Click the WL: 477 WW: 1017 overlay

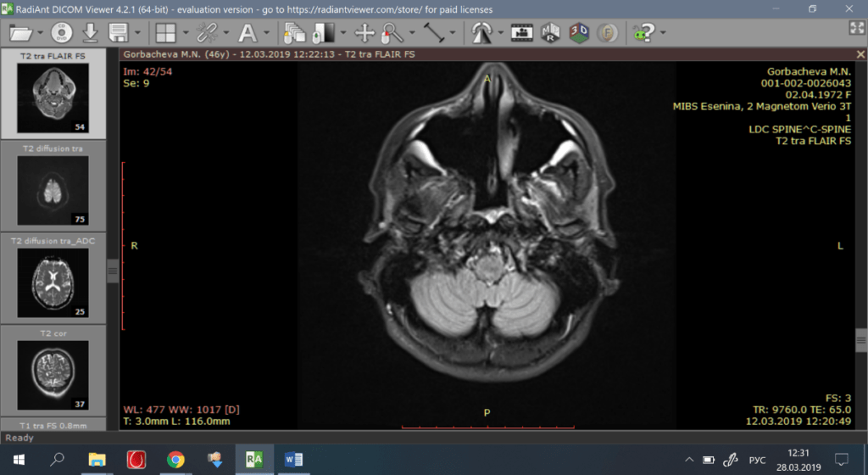click(x=181, y=410)
